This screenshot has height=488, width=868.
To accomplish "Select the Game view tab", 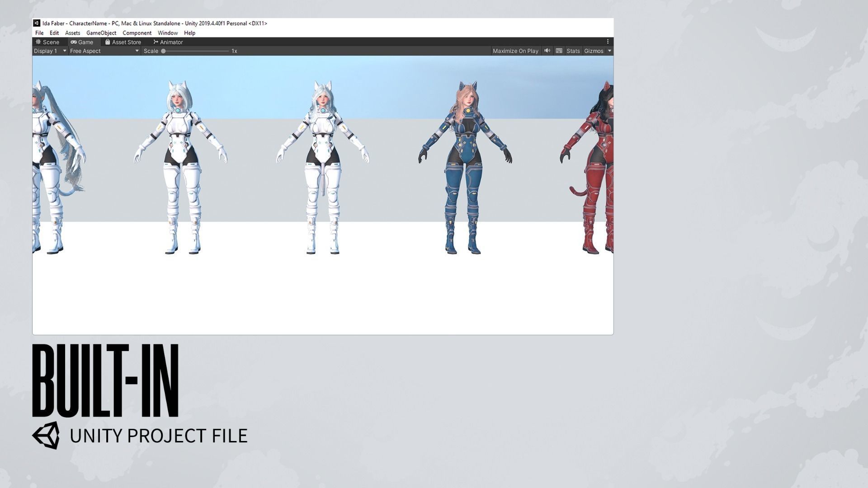I will (x=82, y=42).
